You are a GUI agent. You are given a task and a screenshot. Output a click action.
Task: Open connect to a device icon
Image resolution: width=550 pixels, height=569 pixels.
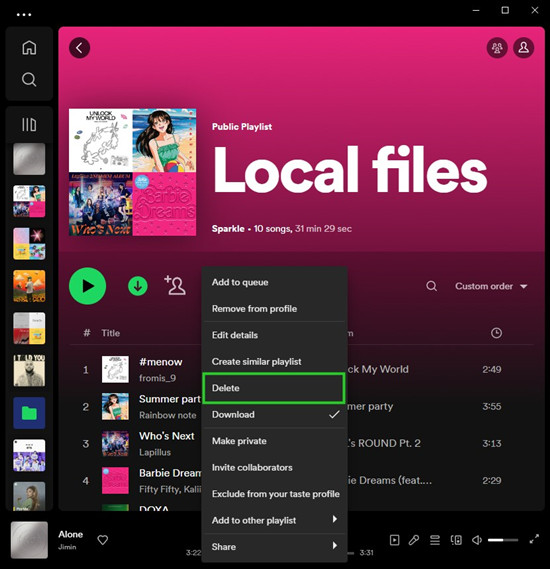[x=456, y=540]
